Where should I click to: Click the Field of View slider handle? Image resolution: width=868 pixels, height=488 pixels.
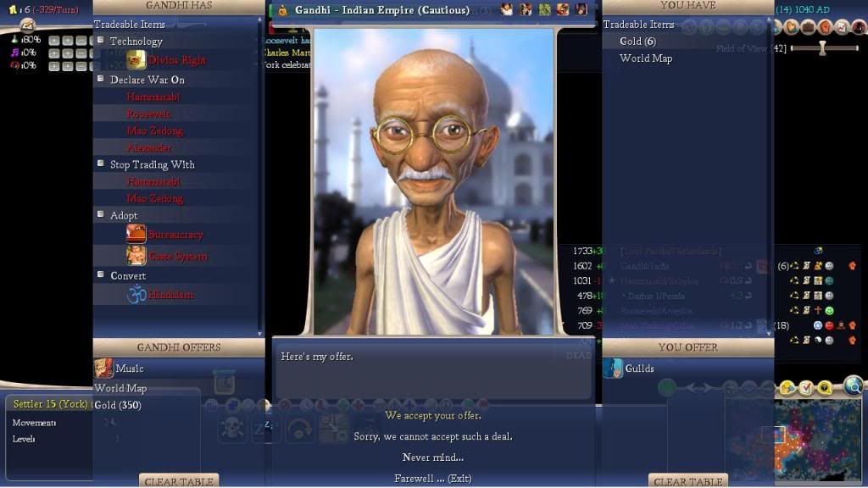point(822,48)
